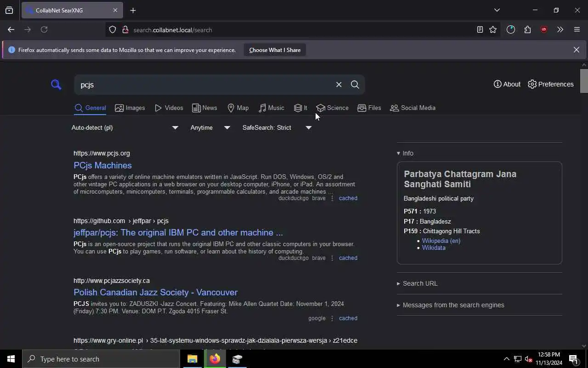This screenshot has height=368, width=588.
Task: Dismiss the Firefox data notification bar
Action: 576,50
